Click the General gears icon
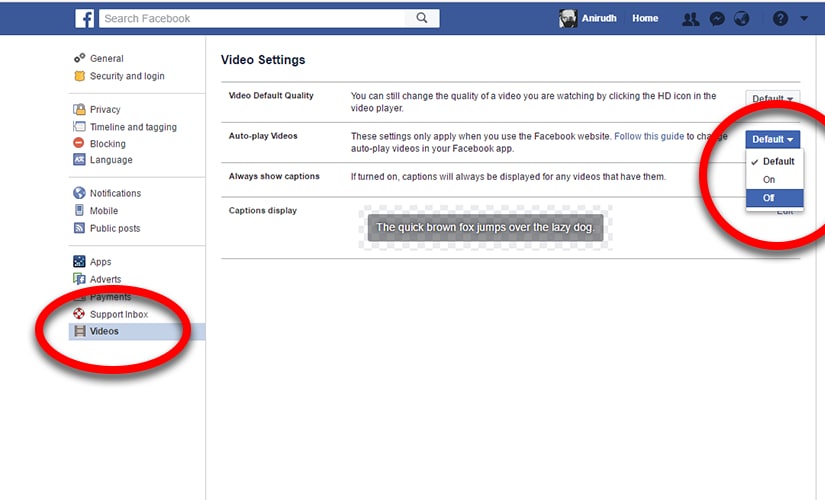 point(79,58)
